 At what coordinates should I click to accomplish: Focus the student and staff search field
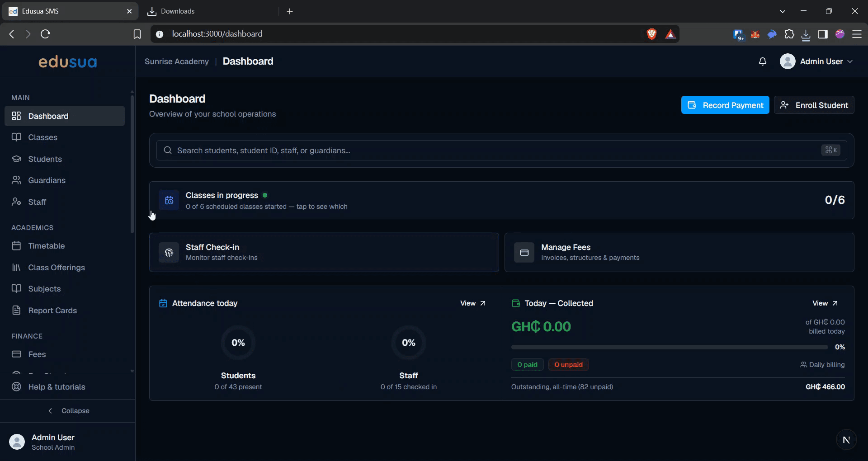[x=501, y=151]
